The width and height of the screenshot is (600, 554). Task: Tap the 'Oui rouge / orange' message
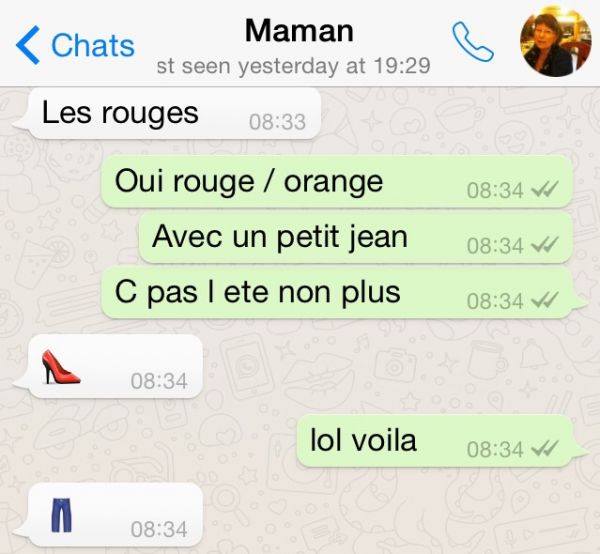[337, 182]
